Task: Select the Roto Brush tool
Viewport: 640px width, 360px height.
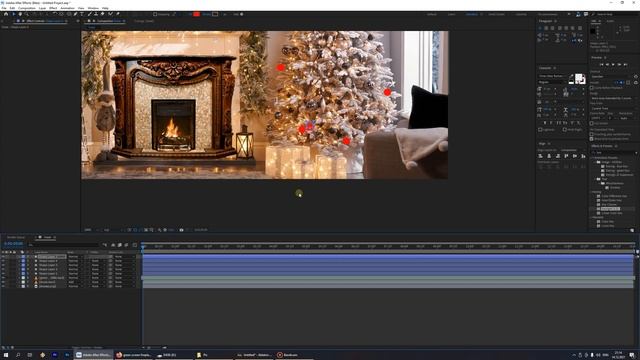Action: [110, 14]
